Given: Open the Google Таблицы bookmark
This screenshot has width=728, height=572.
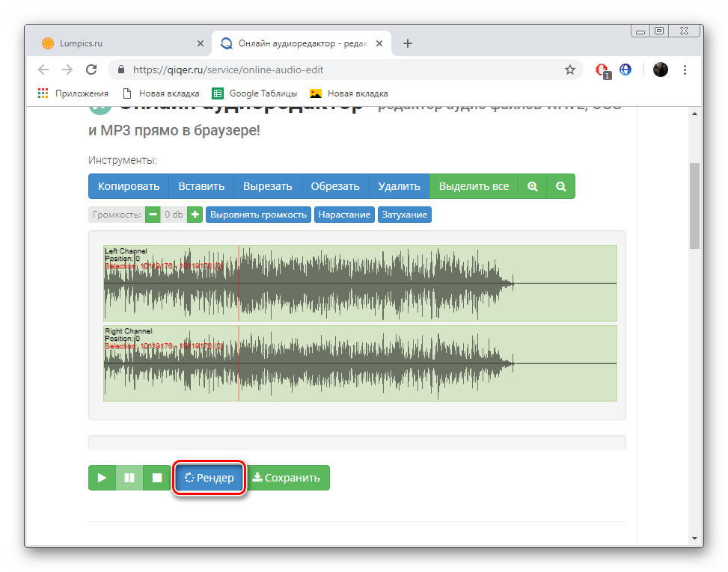Looking at the screenshot, I should pos(255,93).
